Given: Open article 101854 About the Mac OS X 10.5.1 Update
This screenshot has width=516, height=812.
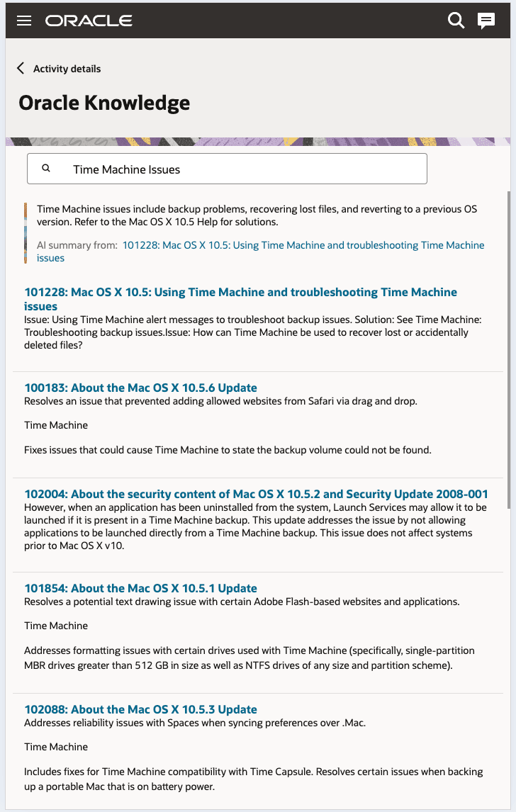Looking at the screenshot, I should point(140,588).
